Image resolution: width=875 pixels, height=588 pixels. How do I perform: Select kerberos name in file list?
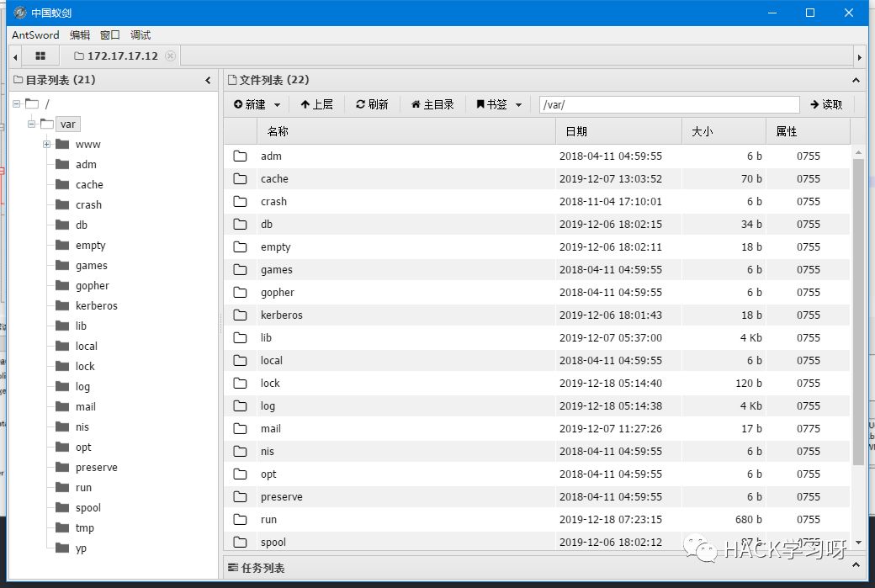pos(282,315)
